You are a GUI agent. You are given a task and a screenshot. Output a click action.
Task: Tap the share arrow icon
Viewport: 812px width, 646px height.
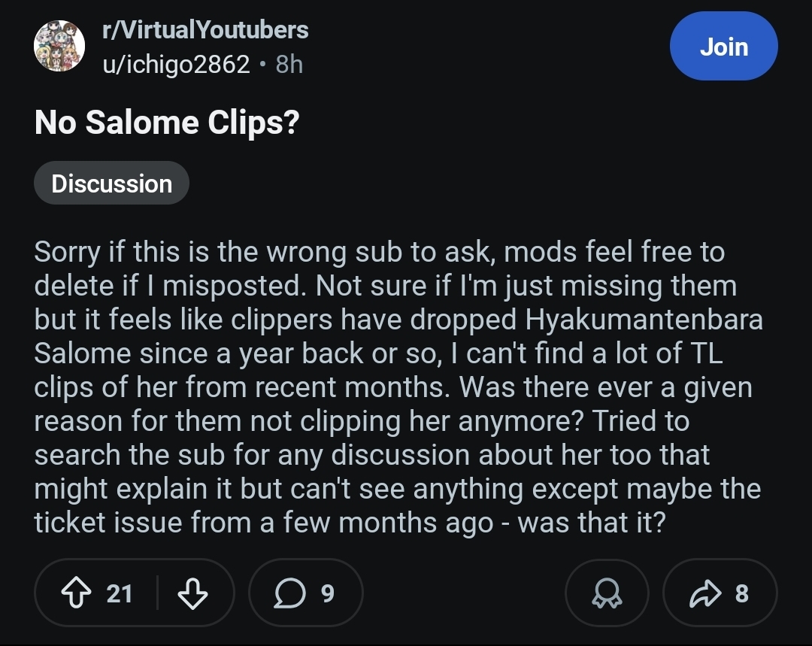703,593
